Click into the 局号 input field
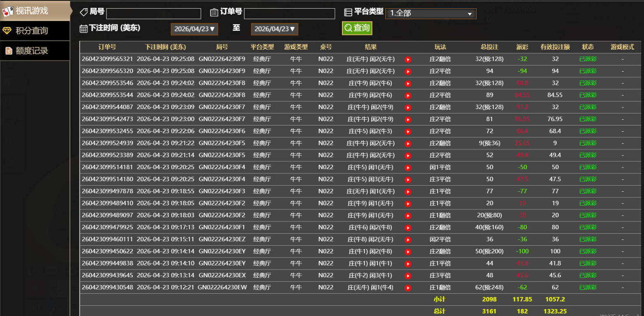Screen dimensions: 644x316 point(153,14)
